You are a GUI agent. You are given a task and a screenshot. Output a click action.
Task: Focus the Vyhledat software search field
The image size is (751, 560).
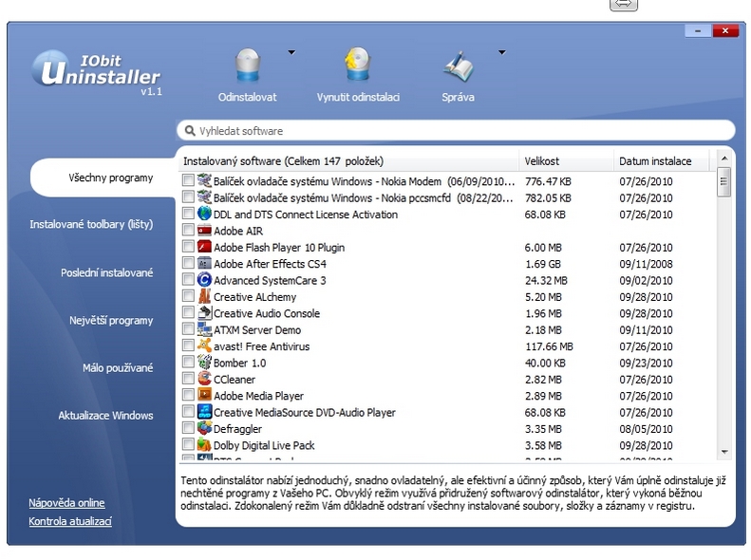[456, 131]
